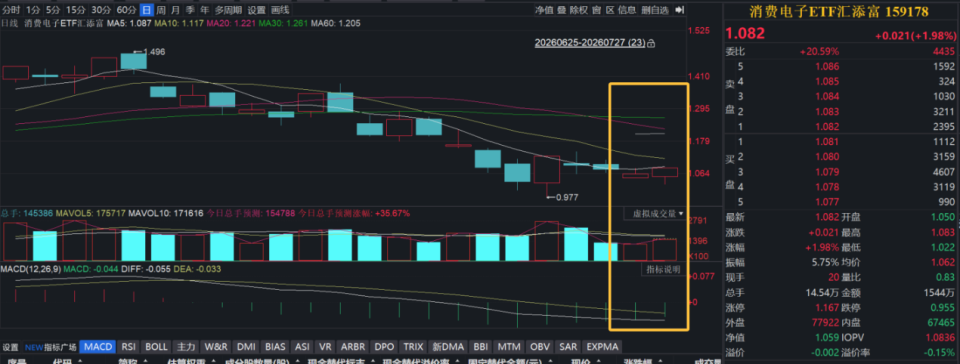Select the DMI indicator tab

click(246, 346)
